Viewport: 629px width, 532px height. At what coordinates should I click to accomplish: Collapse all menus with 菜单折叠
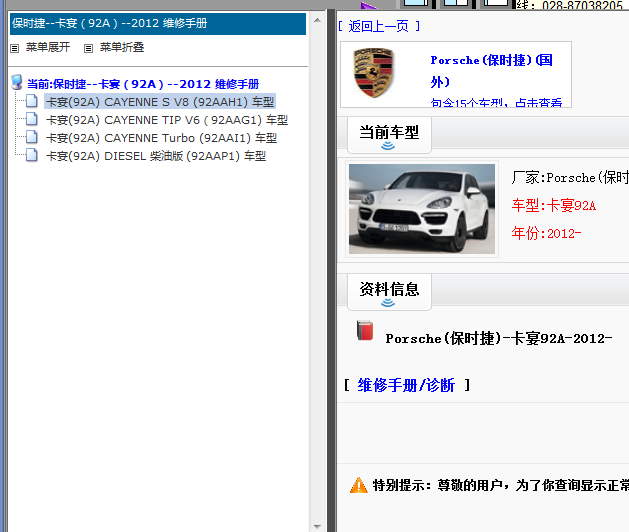pyautogui.click(x=122, y=47)
